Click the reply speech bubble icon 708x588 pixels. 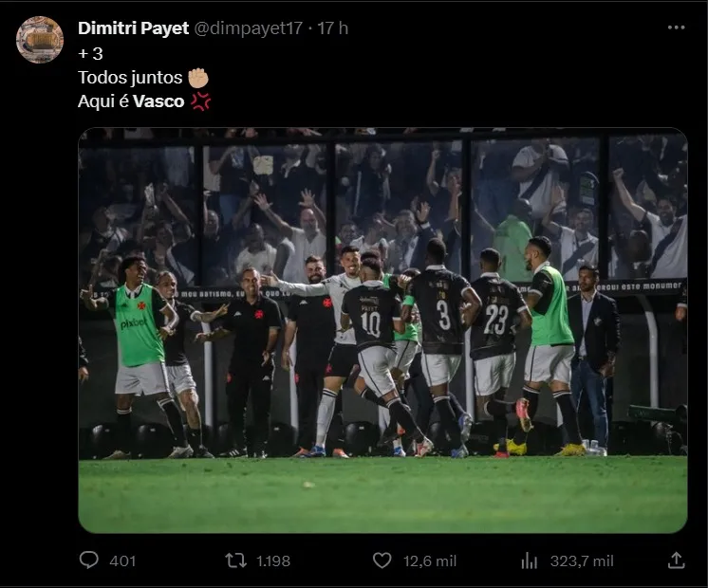(x=88, y=560)
